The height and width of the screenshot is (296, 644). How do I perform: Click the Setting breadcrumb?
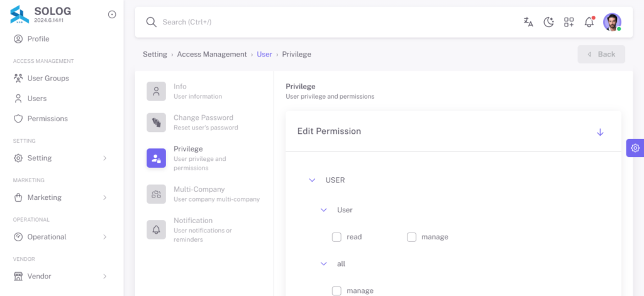tap(155, 54)
